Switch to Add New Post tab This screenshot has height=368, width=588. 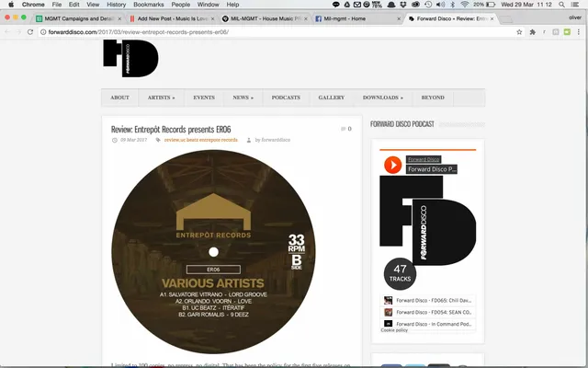click(171, 18)
